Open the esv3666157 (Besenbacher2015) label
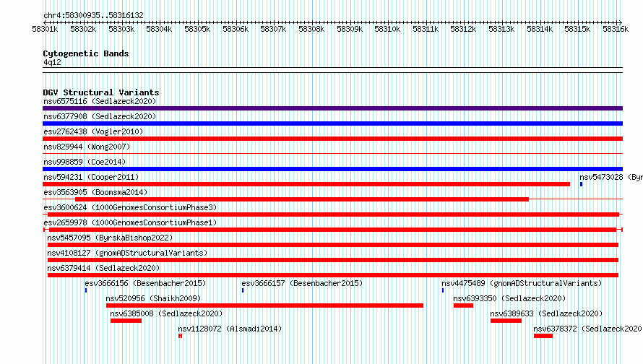The height and width of the screenshot is (364, 643). point(302,283)
